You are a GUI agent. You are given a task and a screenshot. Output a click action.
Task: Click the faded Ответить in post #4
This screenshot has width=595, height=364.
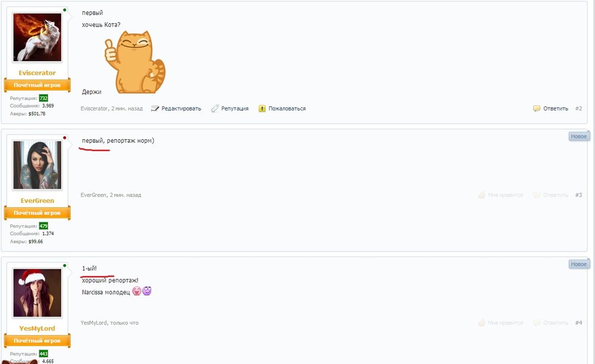tap(556, 323)
